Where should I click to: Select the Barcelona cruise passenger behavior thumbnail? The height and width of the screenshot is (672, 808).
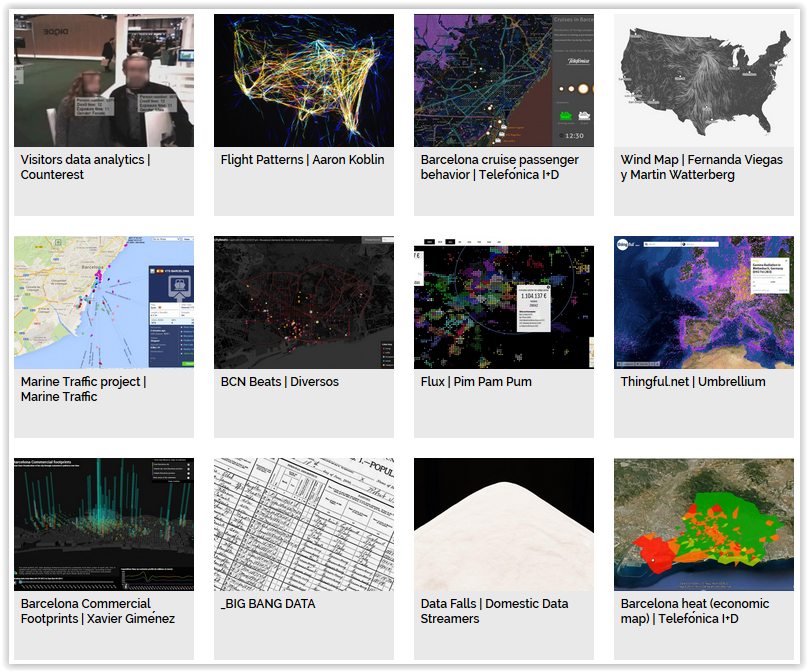(503, 80)
